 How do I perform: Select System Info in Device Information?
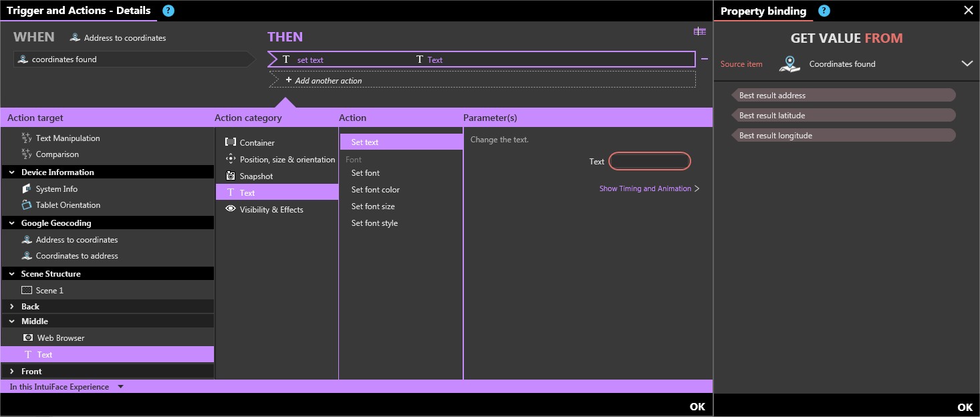point(56,189)
